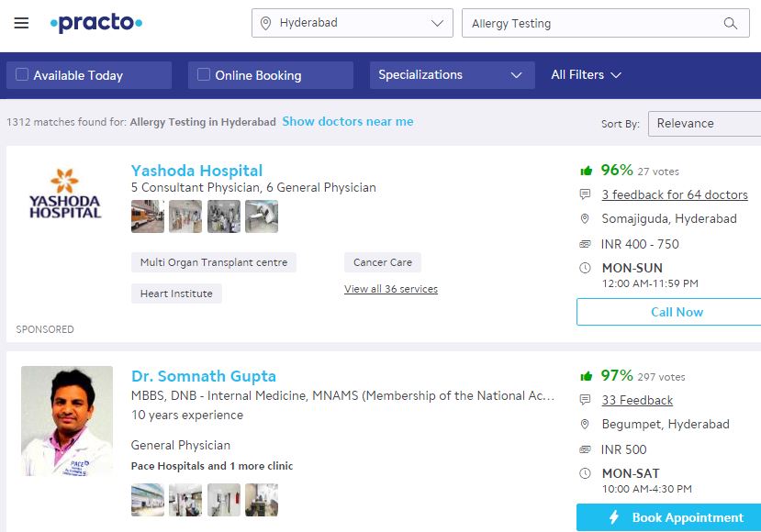The image size is (761, 532).
Task: Click View all 36 services link
Action: pos(391,289)
